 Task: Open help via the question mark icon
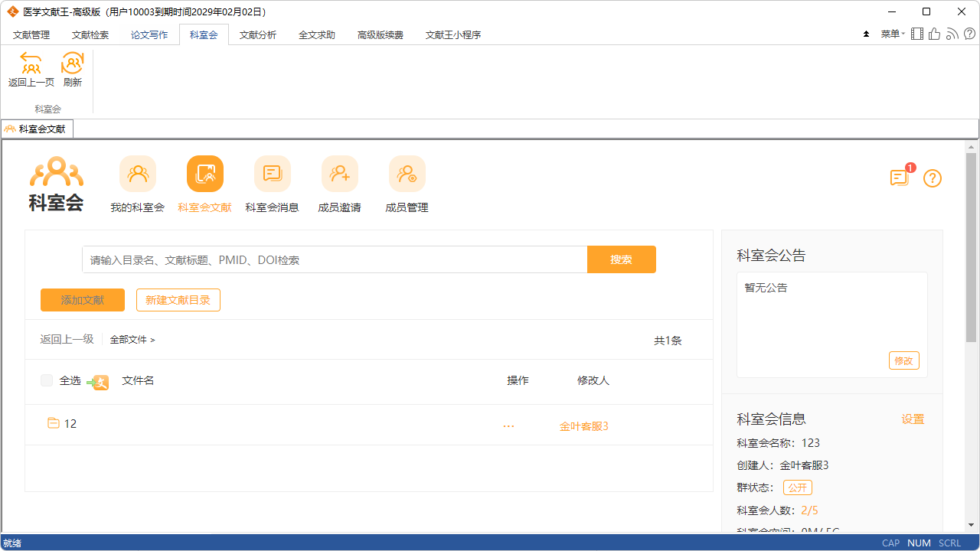pyautogui.click(x=932, y=178)
